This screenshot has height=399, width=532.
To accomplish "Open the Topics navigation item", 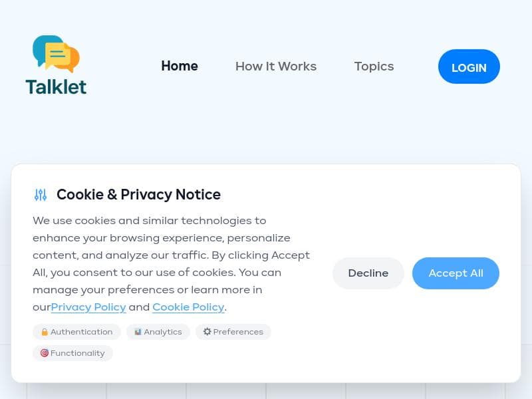I will pos(374,66).
